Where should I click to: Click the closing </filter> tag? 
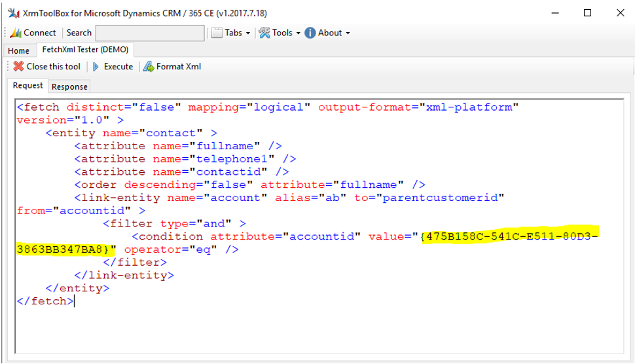coord(135,263)
